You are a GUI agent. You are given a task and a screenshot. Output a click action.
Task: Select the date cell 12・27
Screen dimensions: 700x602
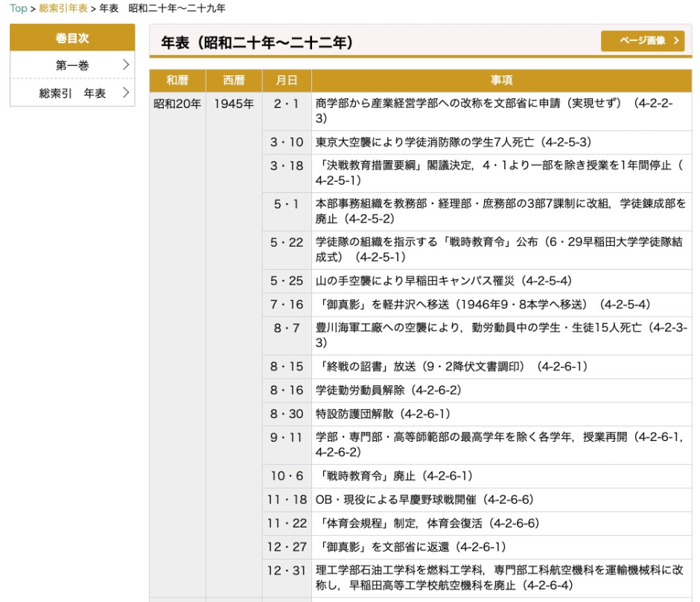[287, 547]
